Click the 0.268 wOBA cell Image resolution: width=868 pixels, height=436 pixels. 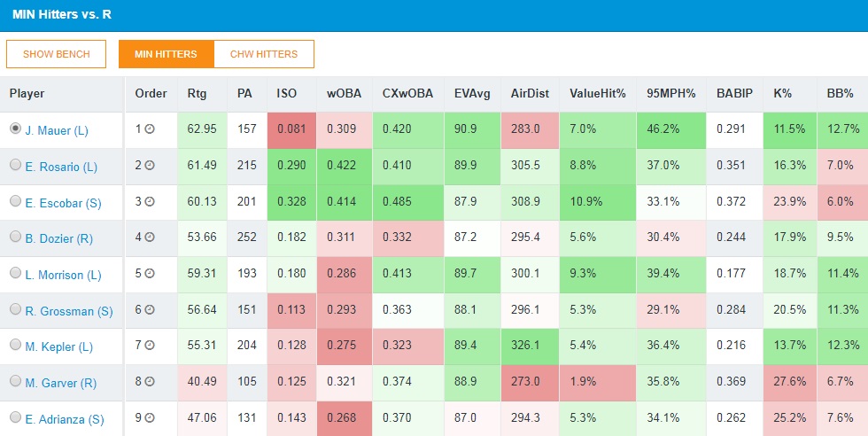pyautogui.click(x=345, y=419)
